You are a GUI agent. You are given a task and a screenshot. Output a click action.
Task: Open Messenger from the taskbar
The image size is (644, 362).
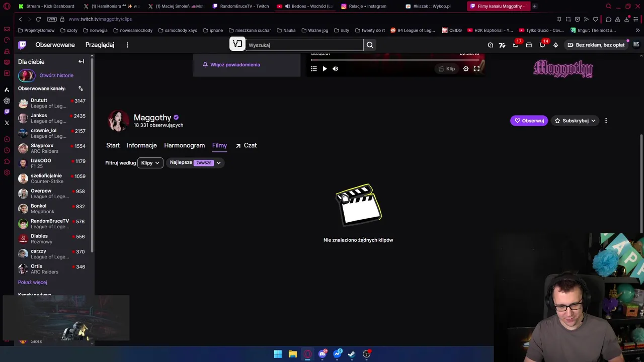pyautogui.click(x=337, y=354)
